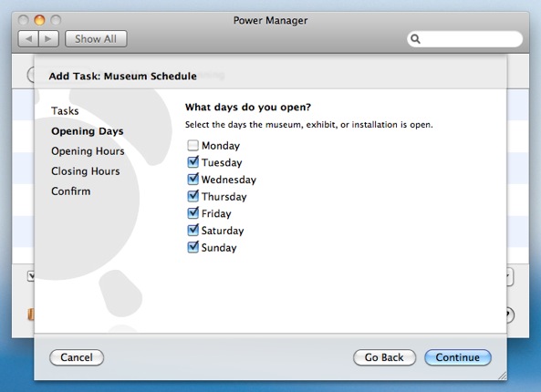This screenshot has height=392, width=541.
Task: Click the 'What days do you open?' heading
Action: tap(248, 108)
